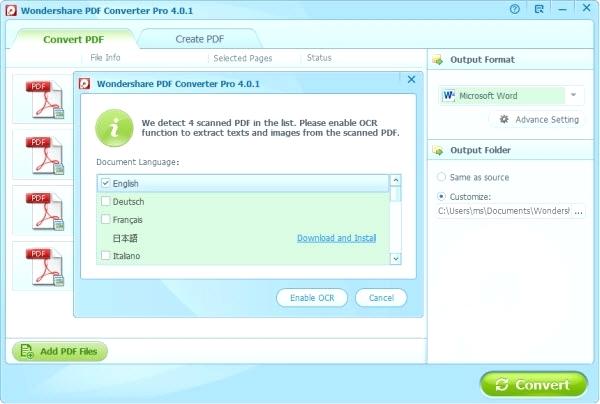Select the third PDF file thumbnail
The image size is (600, 404).
click(45, 210)
